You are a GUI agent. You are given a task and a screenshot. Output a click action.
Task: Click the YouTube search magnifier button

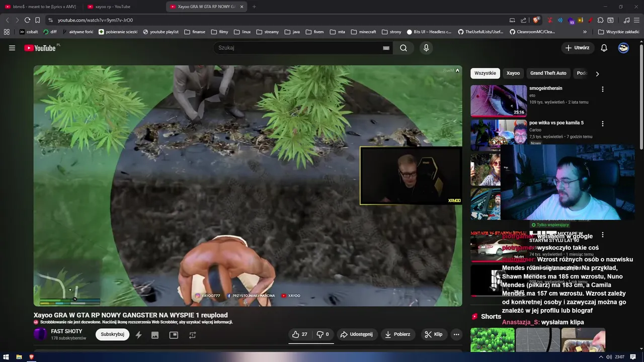(404, 48)
